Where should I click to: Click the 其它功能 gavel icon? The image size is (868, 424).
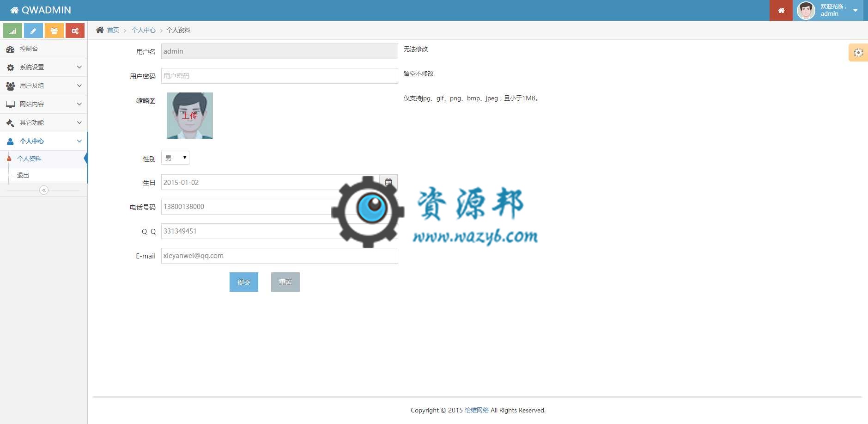pyautogui.click(x=10, y=123)
